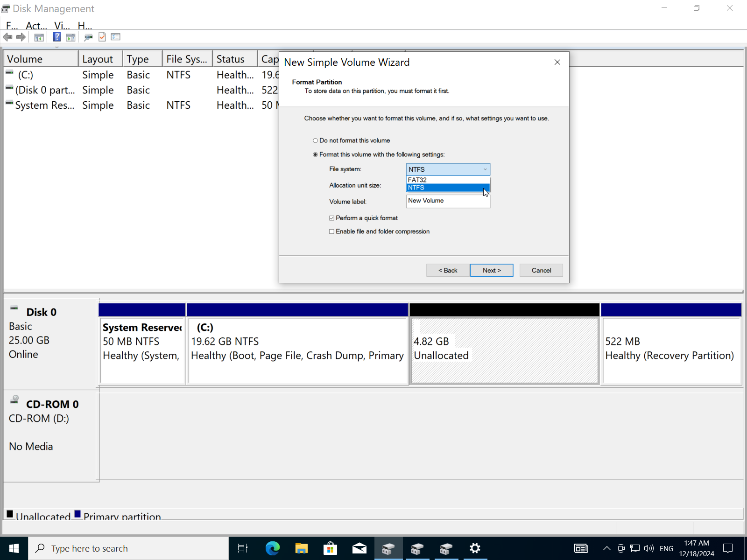Open the View menu
The height and width of the screenshot is (560, 747).
[62, 26]
